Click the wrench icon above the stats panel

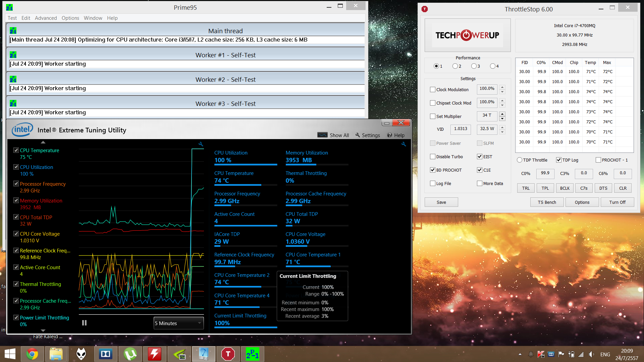click(x=404, y=144)
